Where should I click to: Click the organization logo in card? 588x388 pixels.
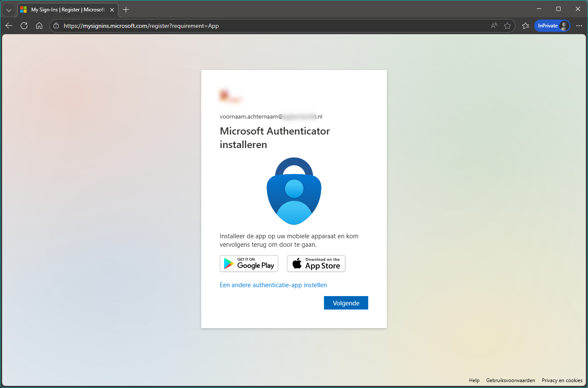(230, 97)
